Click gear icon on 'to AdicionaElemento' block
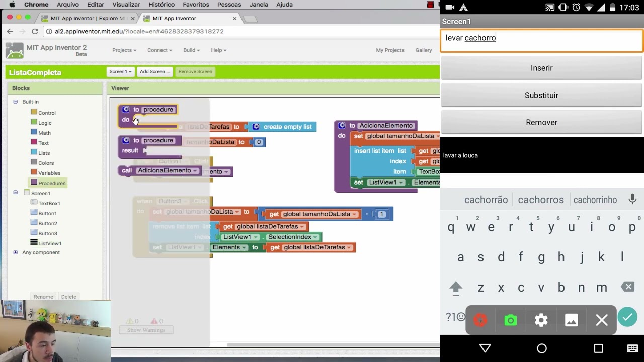Screen dimensions: 644x362 (342, 126)
